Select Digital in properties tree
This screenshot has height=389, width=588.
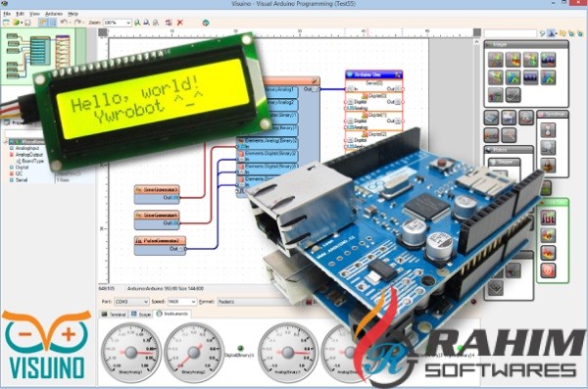[x=22, y=168]
